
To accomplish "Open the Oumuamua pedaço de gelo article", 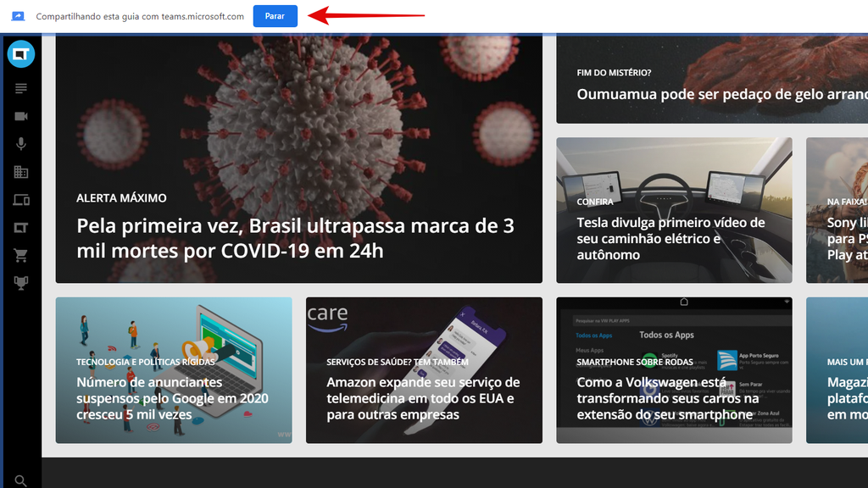I will (722, 94).
